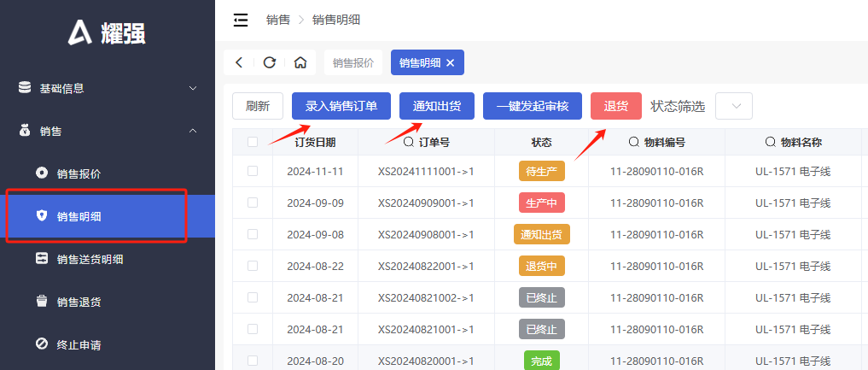Check the row for order XS20240821001->1
Screen dimensions: 868x370
253,329
